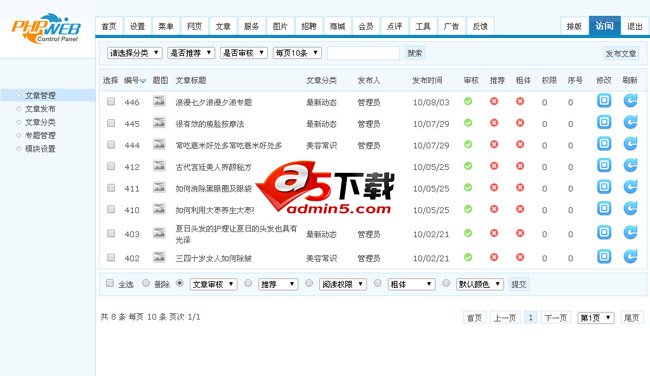
Task: Refresh article 444 using its 刷新 icon
Action: 630,144
